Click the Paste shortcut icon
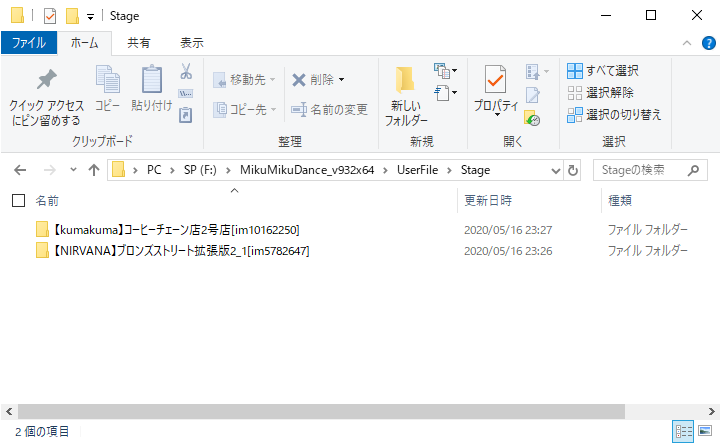This screenshot has height=444, width=721. tap(186, 114)
